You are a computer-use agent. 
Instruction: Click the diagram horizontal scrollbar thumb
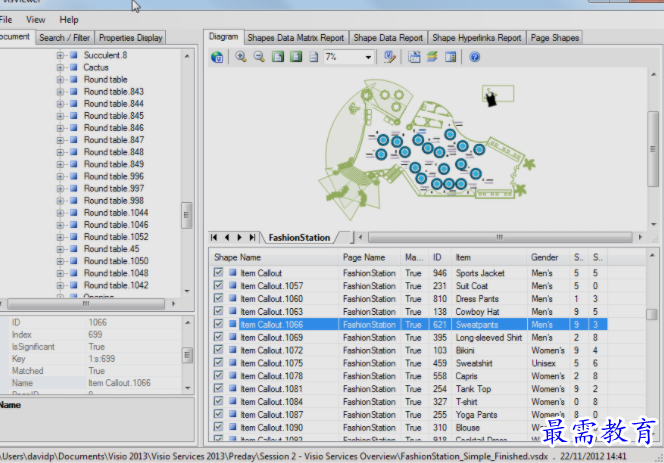(x=500, y=237)
